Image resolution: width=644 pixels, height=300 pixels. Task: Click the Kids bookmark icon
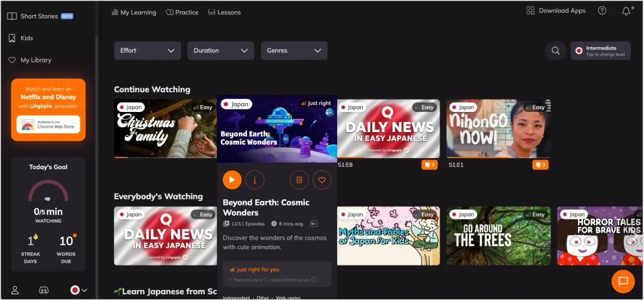(12, 38)
